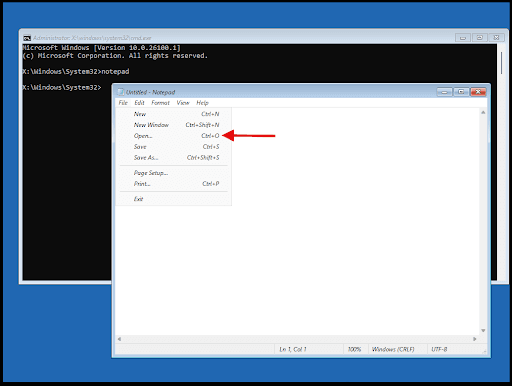This screenshot has height=386, width=512.
Task: Click the 100% zoom status entry
Action: 354,349
